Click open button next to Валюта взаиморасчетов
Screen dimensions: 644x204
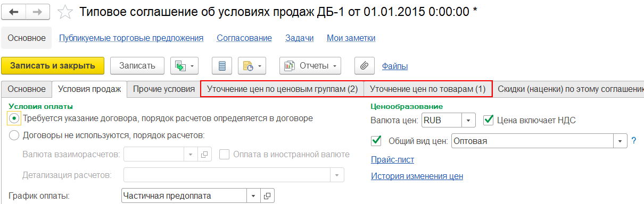point(205,154)
